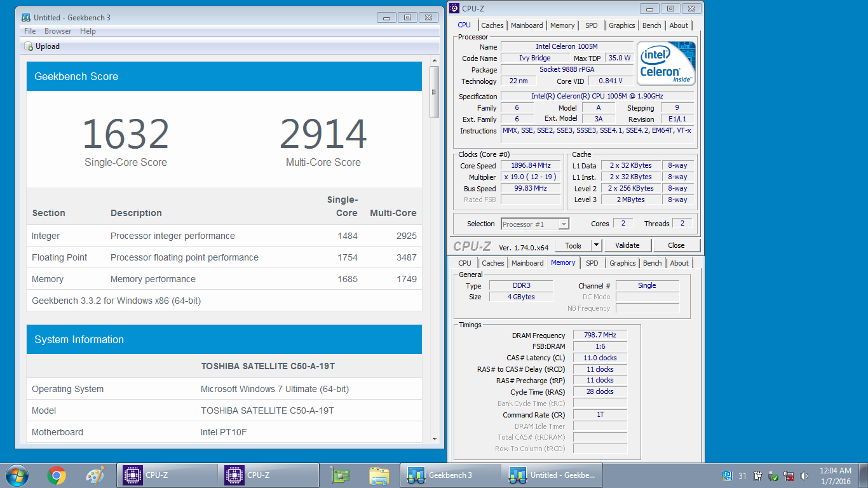Select Memory tab in CPU-Z processor window
Viewport: 868px width, 488px height.
[x=562, y=25]
